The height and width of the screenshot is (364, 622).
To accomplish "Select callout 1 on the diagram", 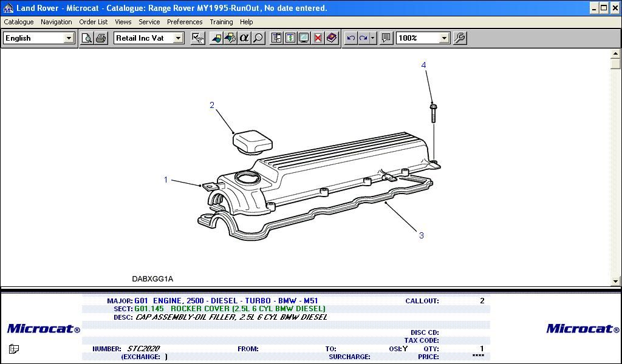I will (x=166, y=180).
